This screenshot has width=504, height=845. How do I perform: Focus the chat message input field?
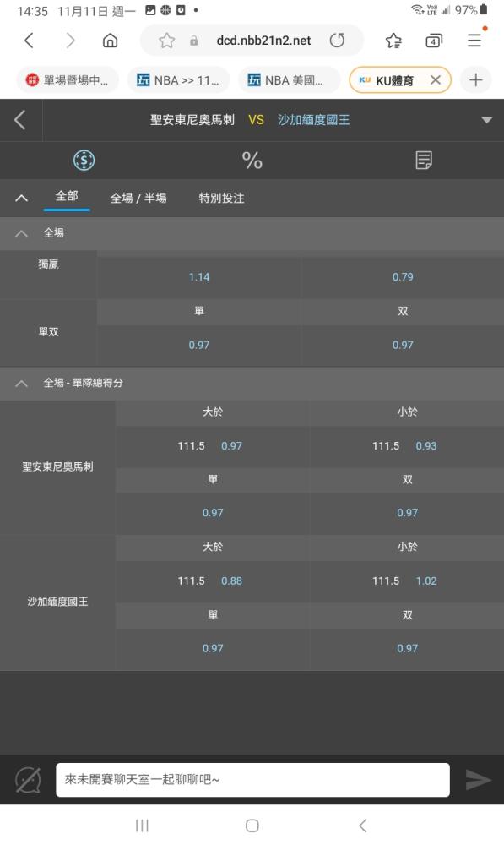click(x=252, y=780)
